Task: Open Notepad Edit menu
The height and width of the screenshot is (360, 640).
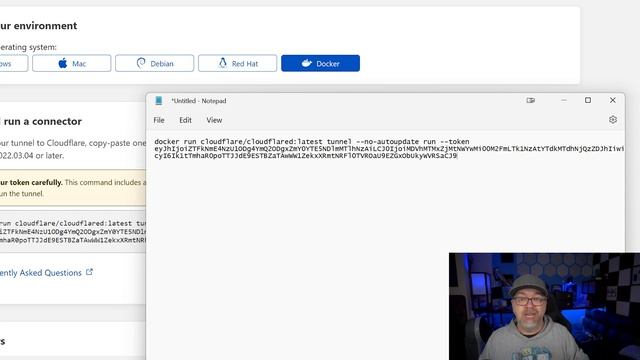Action: (x=185, y=120)
